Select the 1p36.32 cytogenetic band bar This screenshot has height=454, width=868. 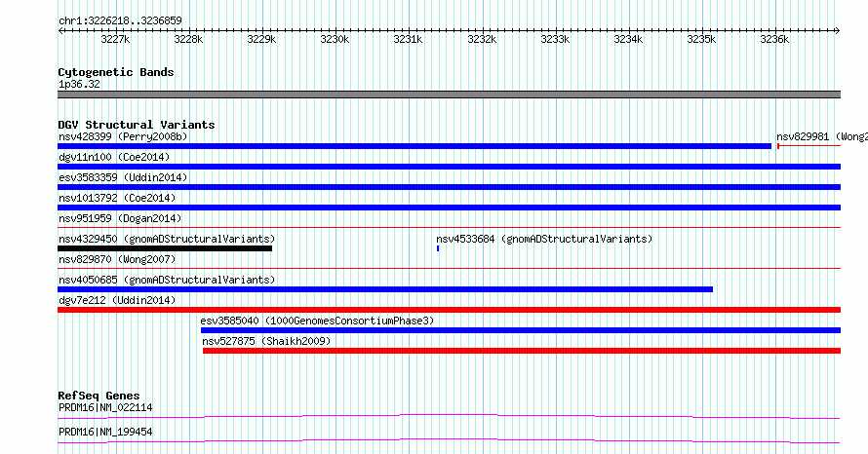(449, 95)
